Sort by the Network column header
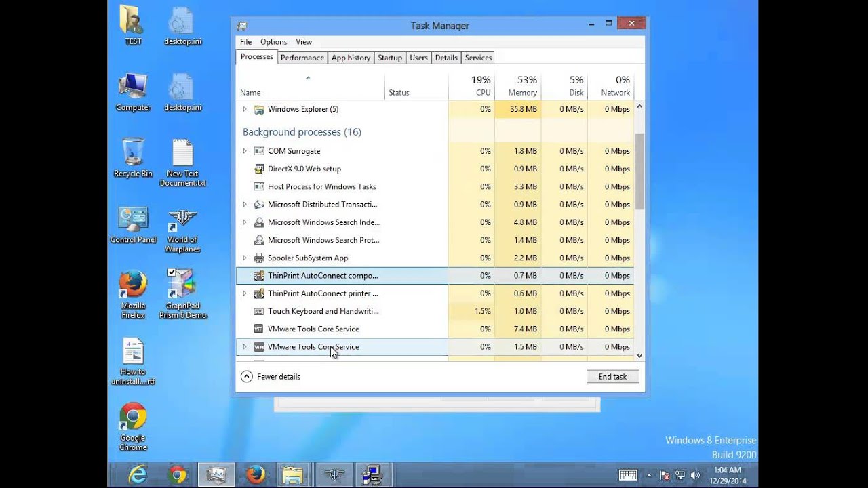868x488 pixels. coord(610,86)
